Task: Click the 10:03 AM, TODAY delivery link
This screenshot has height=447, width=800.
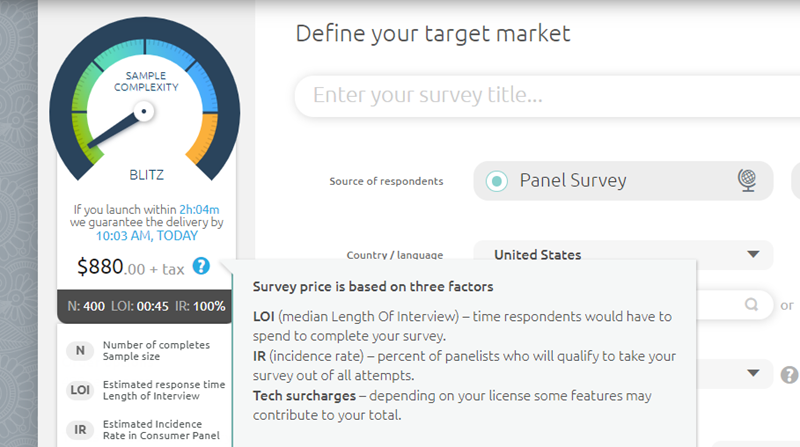Action: click(147, 236)
